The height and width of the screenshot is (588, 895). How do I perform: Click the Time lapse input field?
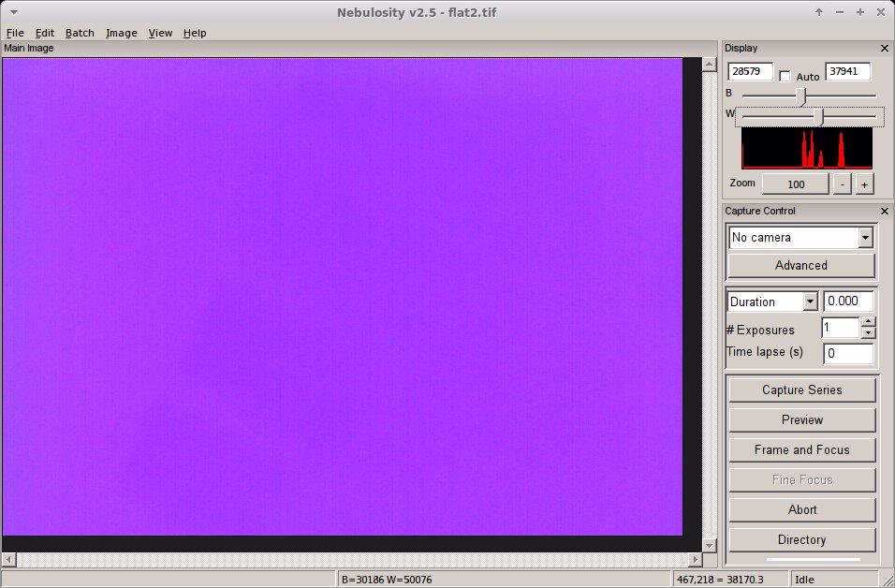point(847,353)
